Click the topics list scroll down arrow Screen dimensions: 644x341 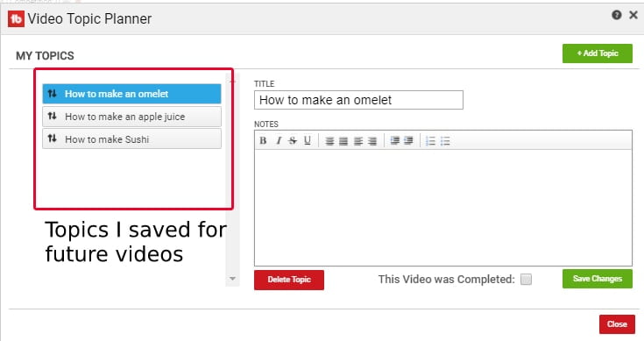coord(232,279)
